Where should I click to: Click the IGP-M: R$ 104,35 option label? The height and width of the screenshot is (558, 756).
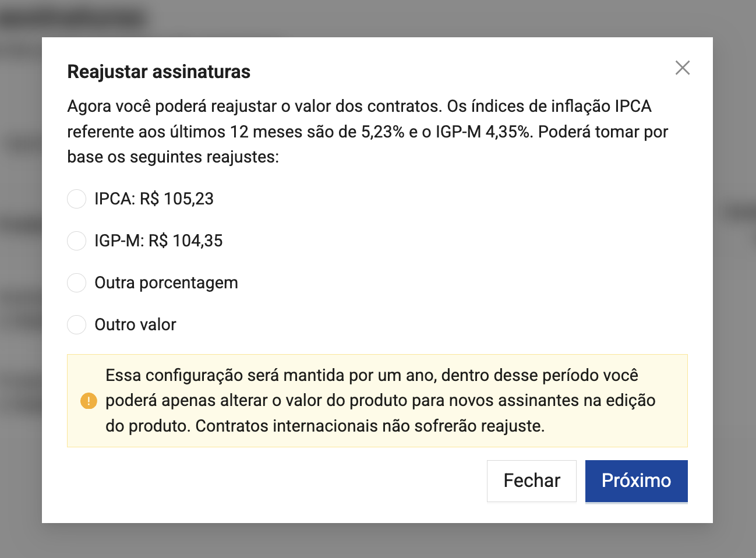click(158, 241)
